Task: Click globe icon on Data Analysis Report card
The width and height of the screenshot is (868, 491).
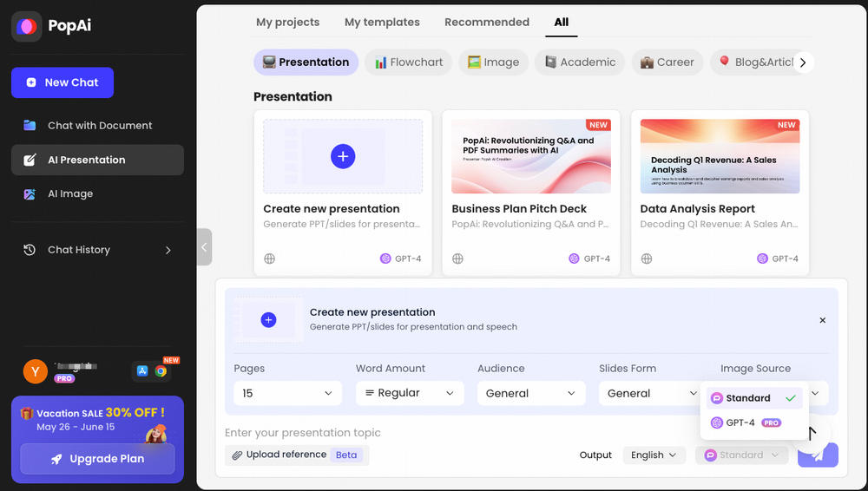Action: click(x=647, y=259)
